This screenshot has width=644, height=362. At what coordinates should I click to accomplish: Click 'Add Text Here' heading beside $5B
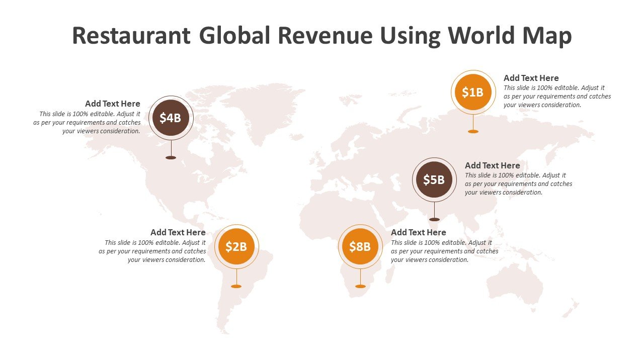[x=493, y=165]
